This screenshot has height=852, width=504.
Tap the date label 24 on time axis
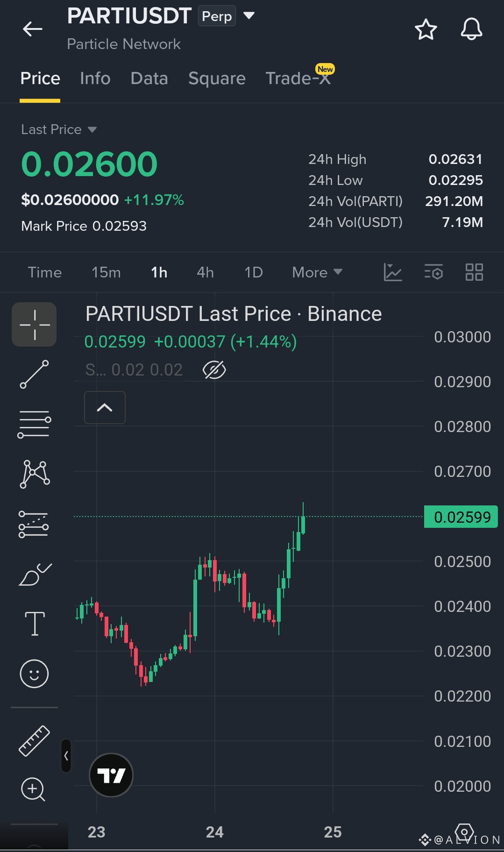click(x=215, y=832)
